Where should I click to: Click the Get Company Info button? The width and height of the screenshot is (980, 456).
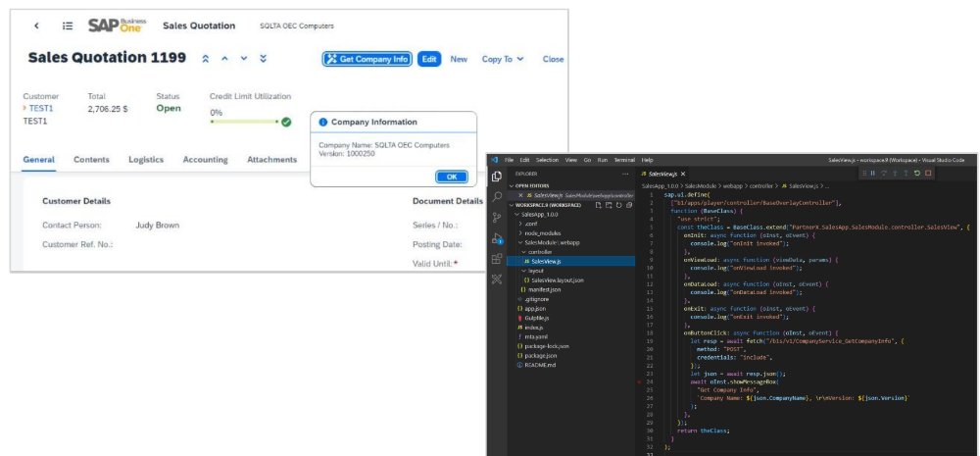pos(367,59)
